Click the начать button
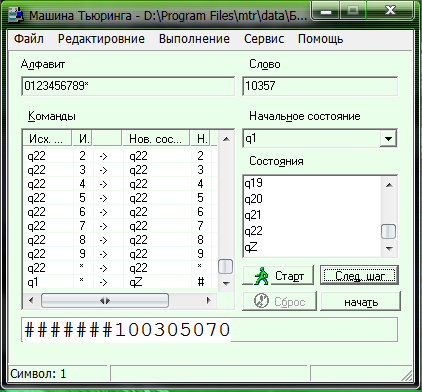 [360, 302]
